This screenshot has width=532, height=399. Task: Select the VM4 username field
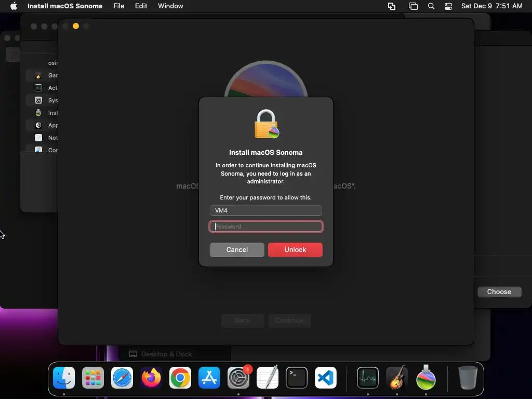[x=266, y=210]
